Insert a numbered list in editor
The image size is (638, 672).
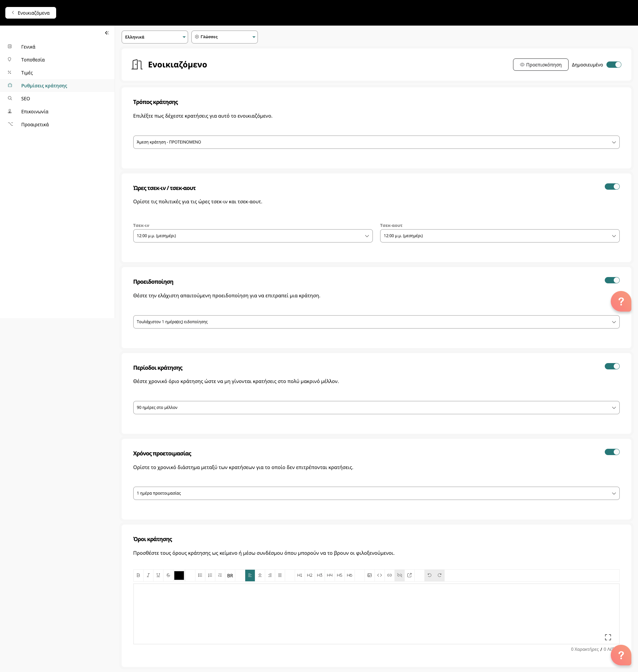click(210, 575)
